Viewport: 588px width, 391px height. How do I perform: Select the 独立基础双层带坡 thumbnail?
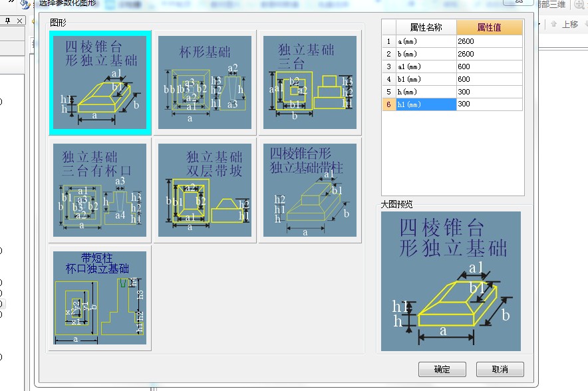[205, 190]
